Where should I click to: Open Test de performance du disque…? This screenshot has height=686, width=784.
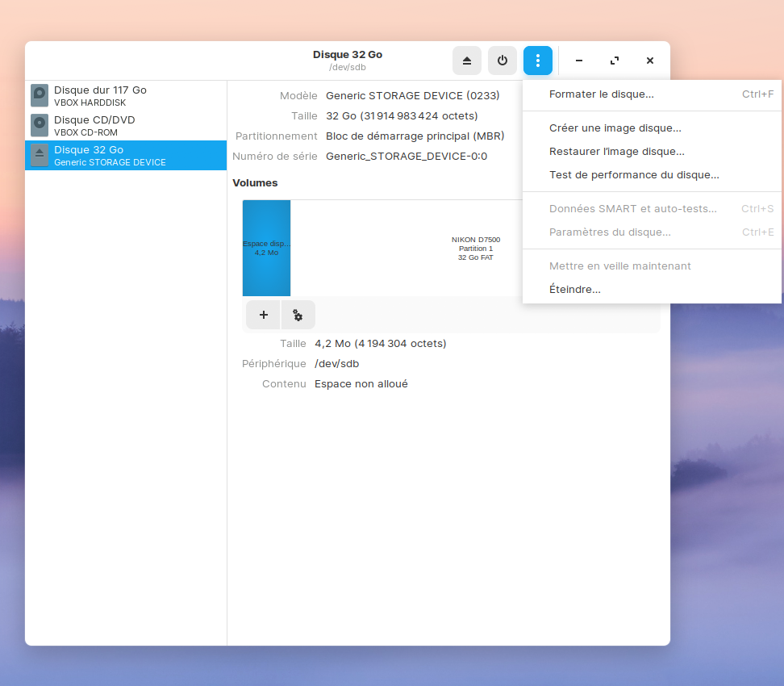point(633,174)
